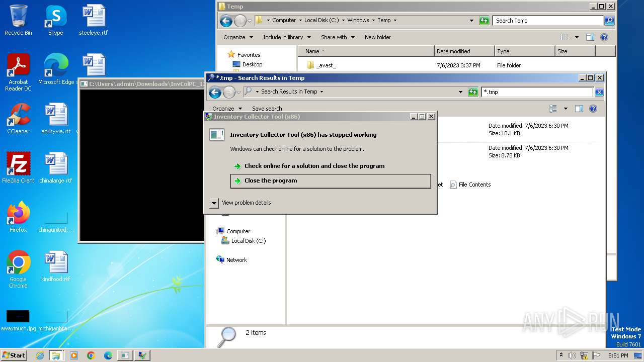Open Organize menu in Search Results window
Image resolution: width=644 pixels, height=362 pixels.
coord(227,109)
